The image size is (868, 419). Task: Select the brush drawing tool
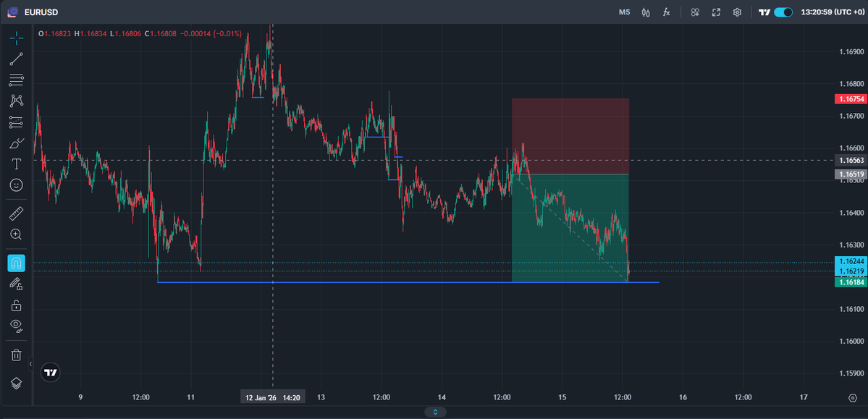coord(17,143)
